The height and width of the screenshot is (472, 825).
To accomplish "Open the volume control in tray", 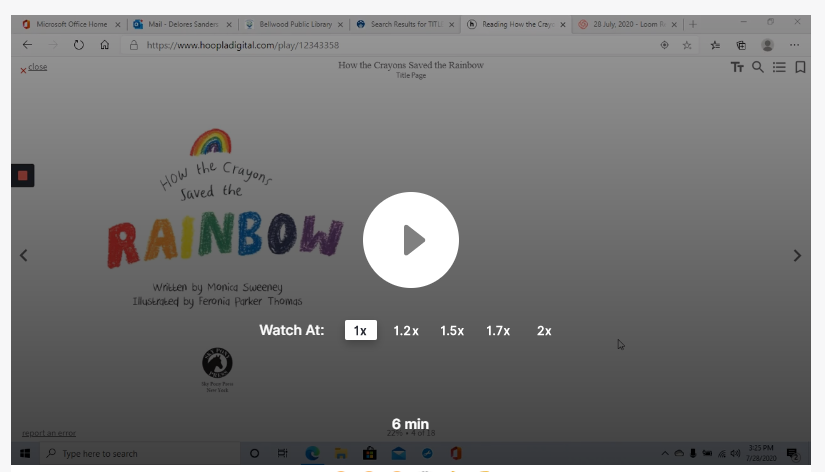I will (736, 453).
